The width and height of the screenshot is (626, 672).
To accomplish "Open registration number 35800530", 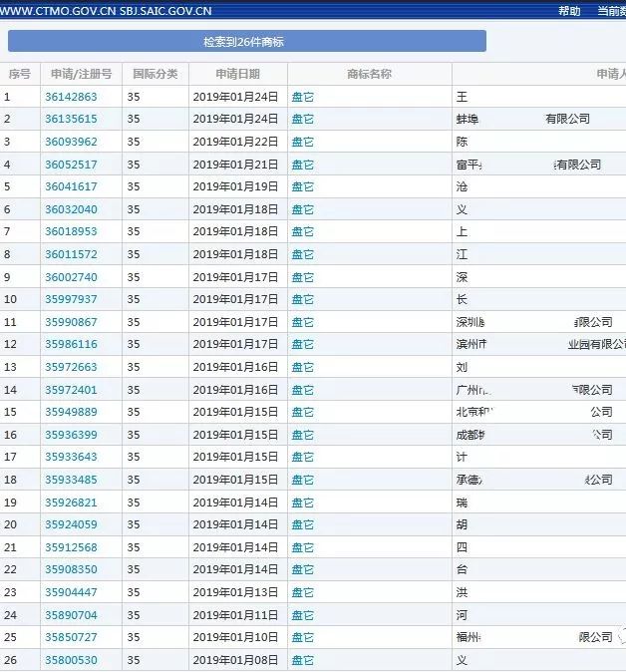I will (x=71, y=660).
